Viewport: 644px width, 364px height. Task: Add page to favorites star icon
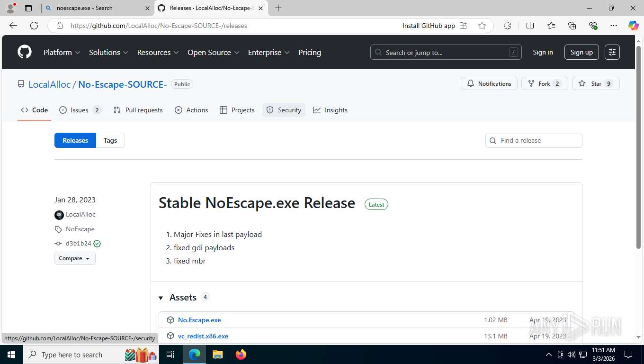click(482, 26)
